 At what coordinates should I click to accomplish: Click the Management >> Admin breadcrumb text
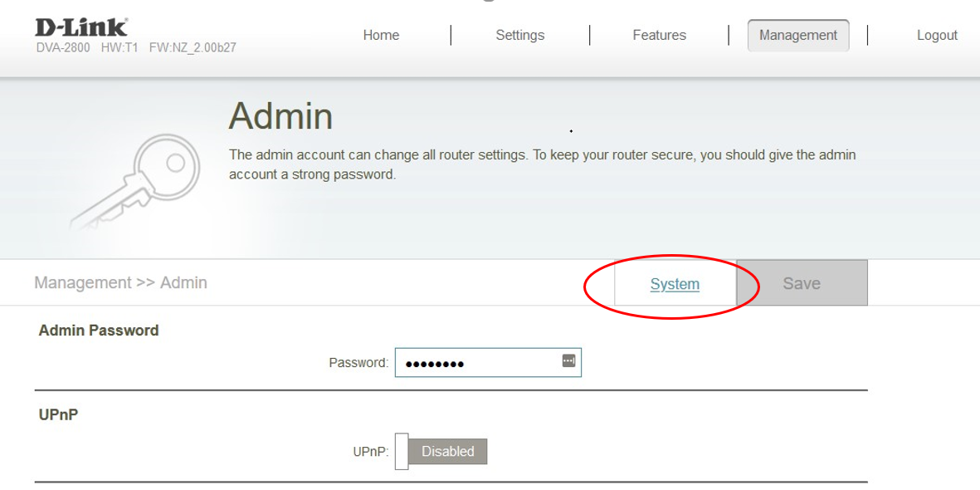tap(120, 283)
